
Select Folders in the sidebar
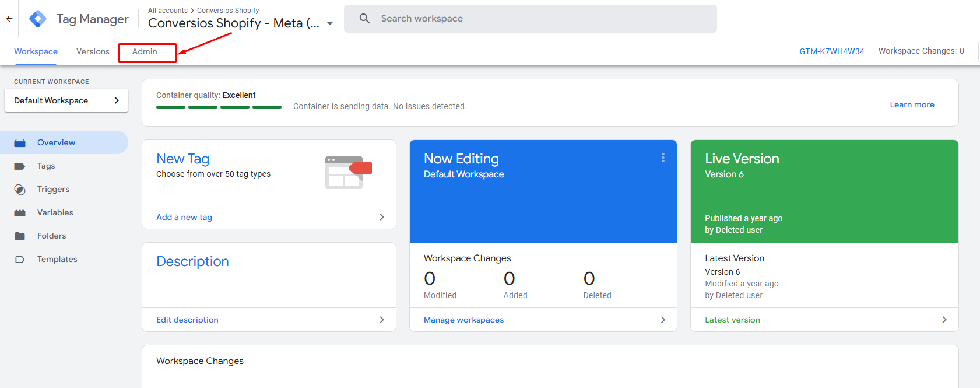(51, 236)
